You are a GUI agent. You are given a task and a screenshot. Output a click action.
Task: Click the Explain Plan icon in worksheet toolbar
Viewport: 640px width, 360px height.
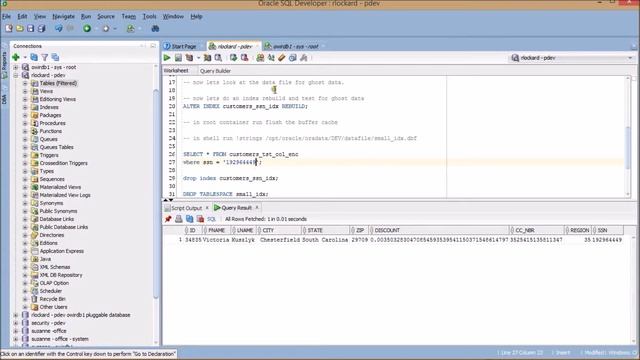click(x=189, y=58)
